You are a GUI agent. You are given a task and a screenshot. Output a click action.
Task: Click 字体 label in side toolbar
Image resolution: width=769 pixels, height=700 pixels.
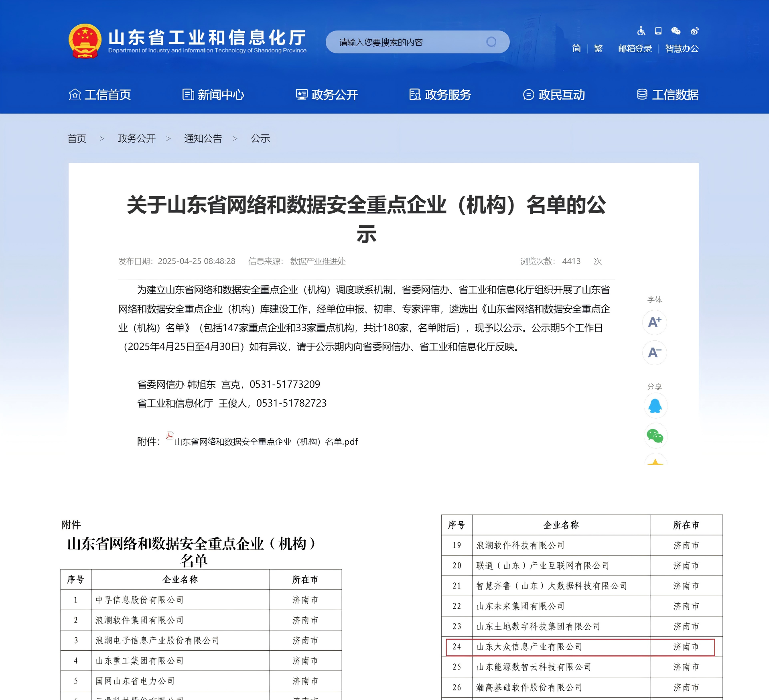coord(655,299)
